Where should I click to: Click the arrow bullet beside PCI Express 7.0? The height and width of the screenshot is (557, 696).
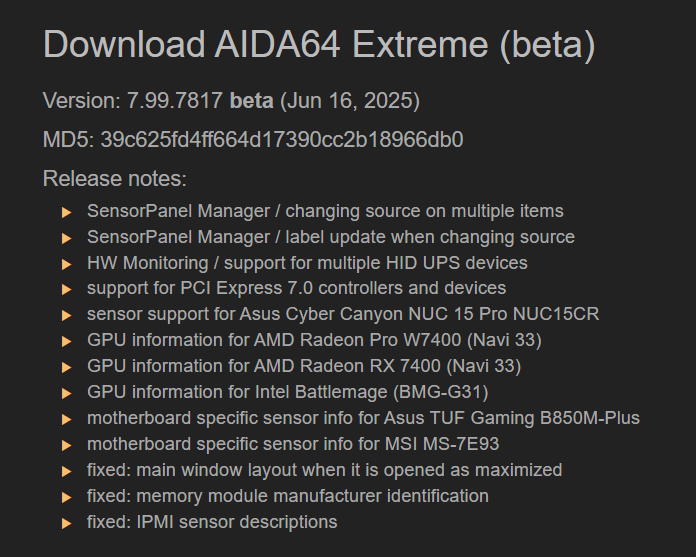point(66,290)
